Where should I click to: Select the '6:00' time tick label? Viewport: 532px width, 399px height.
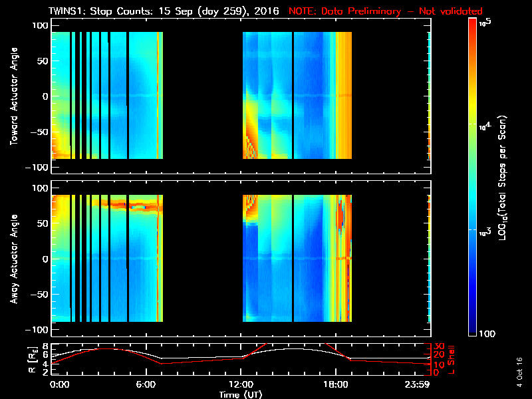(x=146, y=385)
